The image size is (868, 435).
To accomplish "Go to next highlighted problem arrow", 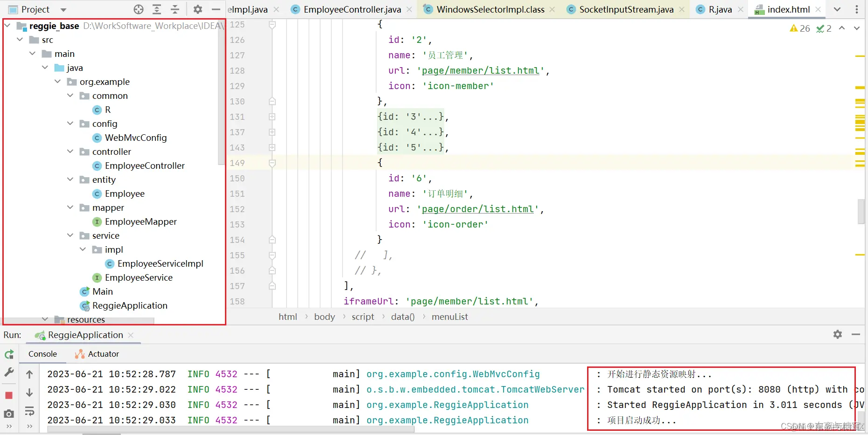I will click(857, 28).
